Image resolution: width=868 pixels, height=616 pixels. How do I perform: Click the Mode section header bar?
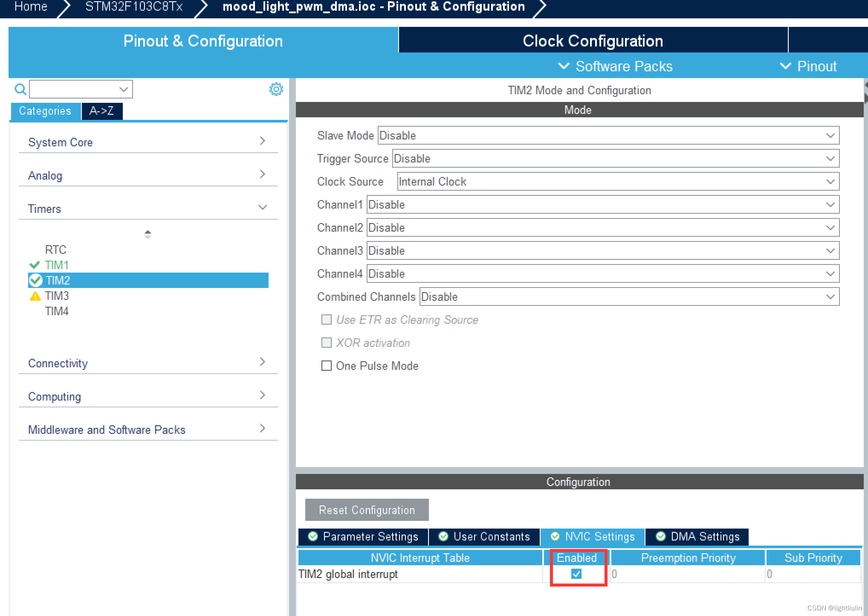pyautogui.click(x=579, y=110)
